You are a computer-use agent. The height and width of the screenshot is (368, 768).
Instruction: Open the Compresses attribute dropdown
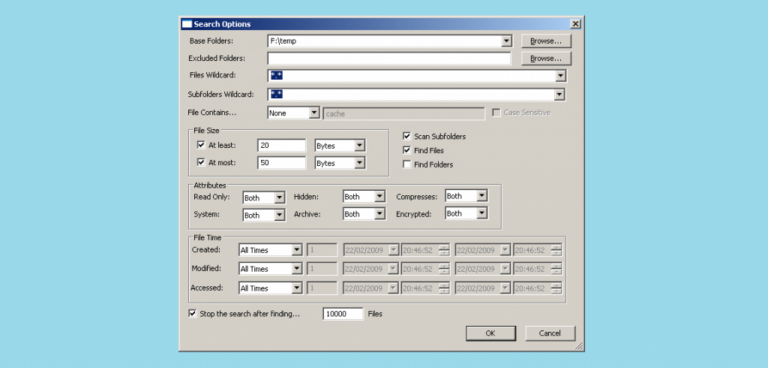point(466,196)
